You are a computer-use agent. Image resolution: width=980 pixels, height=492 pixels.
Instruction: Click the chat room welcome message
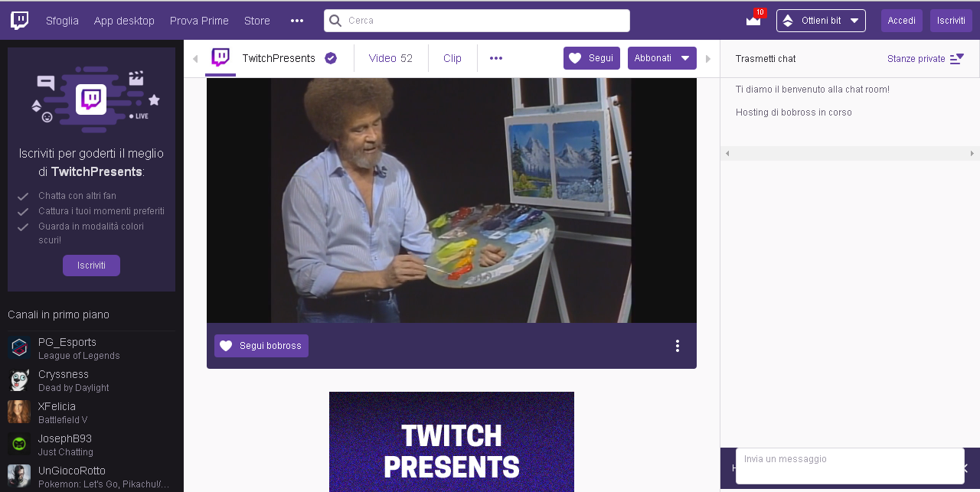tap(812, 90)
